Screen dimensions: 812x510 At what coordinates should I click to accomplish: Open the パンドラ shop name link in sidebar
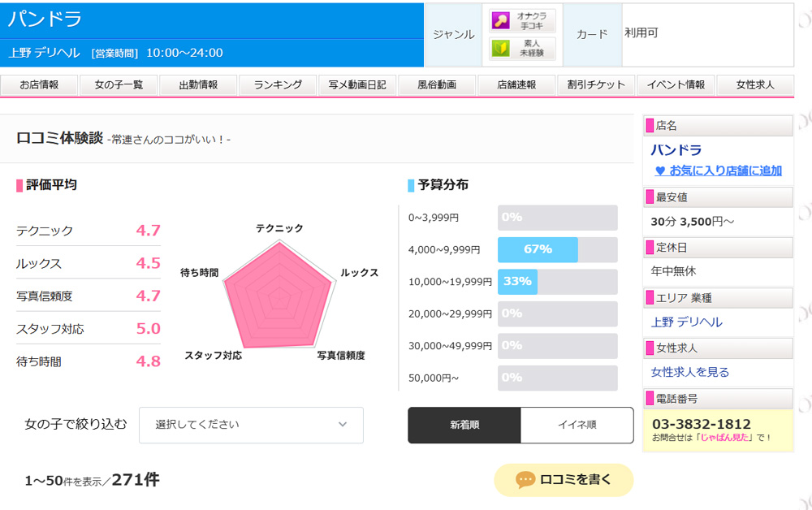click(x=676, y=150)
